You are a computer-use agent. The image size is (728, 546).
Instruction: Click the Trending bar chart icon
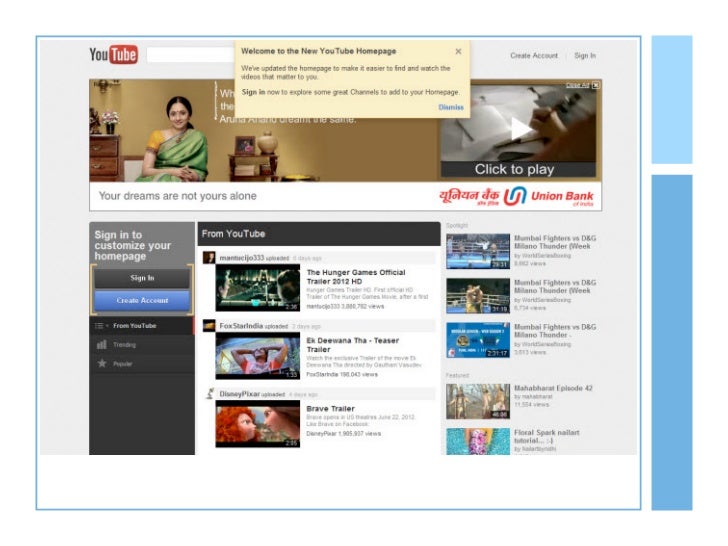pos(102,344)
